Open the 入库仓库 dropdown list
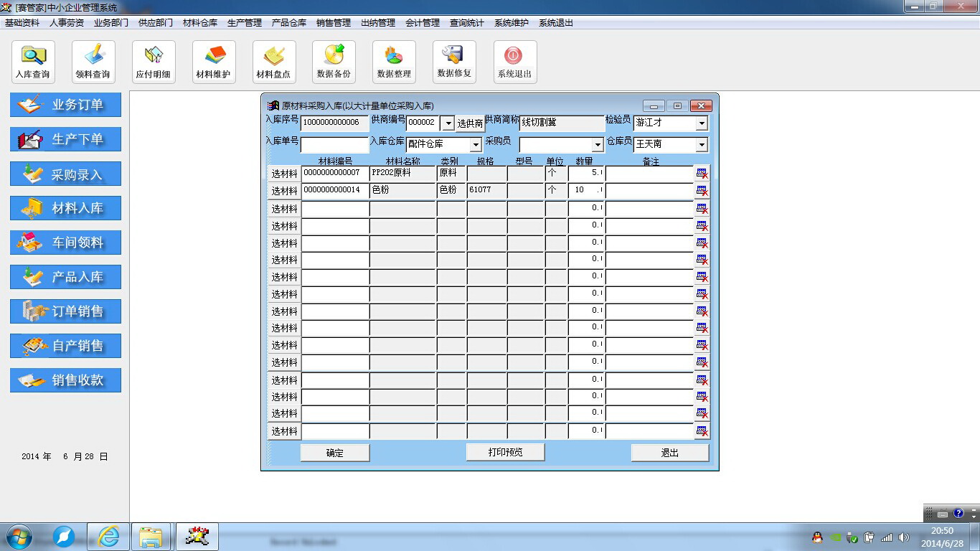 (x=475, y=145)
